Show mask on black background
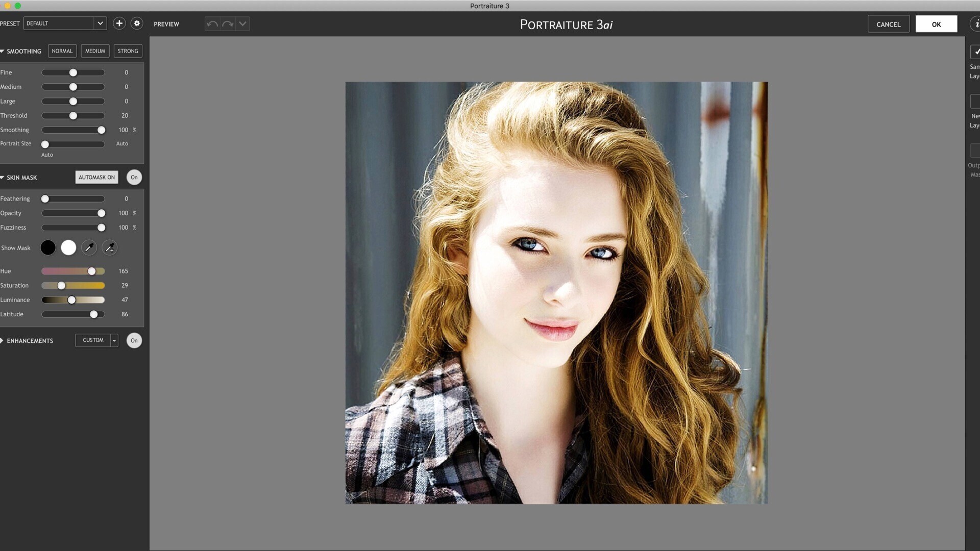The image size is (980, 551). 48,248
